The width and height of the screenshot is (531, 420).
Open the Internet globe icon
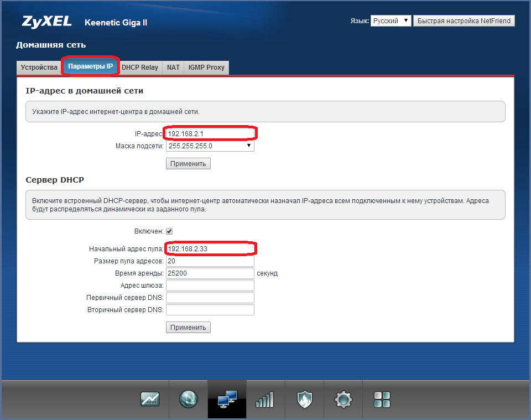(189, 399)
